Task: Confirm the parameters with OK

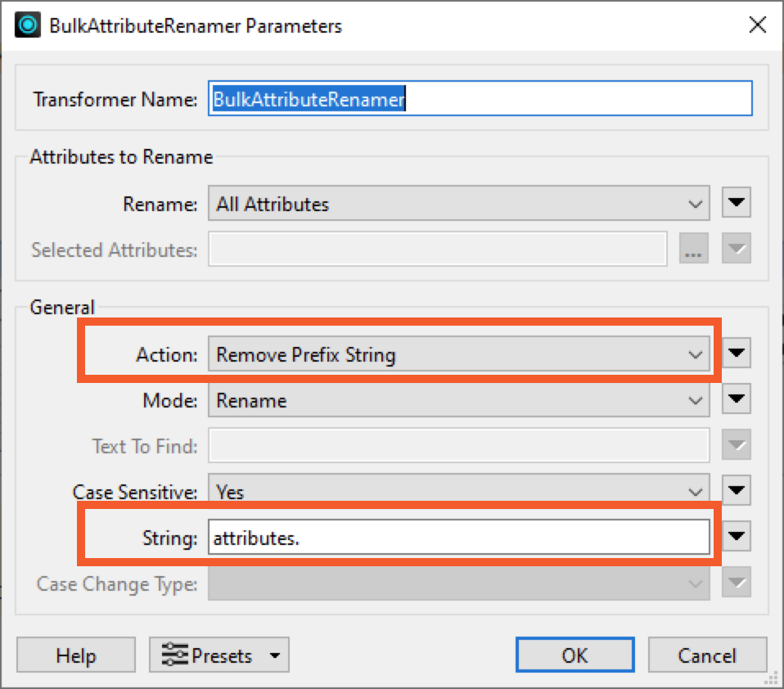Action: (x=574, y=655)
